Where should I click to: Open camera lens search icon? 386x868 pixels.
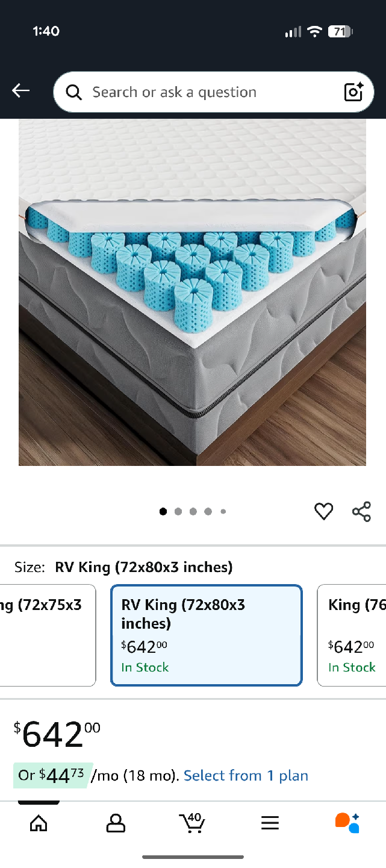(353, 92)
